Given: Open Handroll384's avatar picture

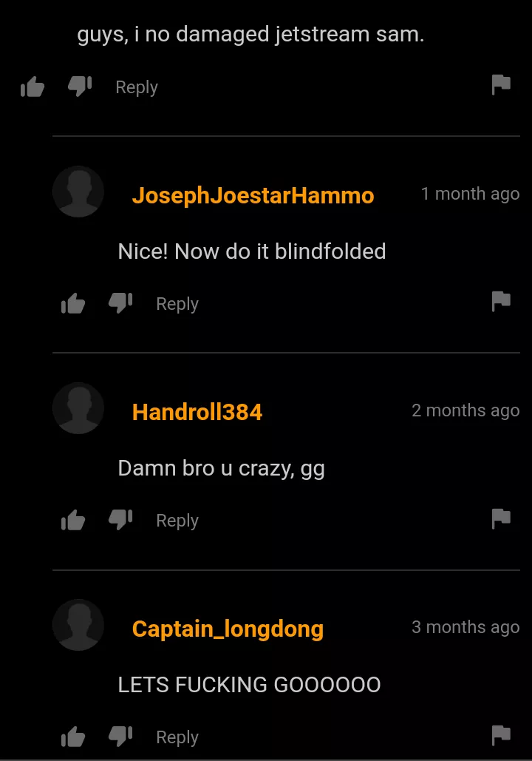Looking at the screenshot, I should (x=78, y=408).
